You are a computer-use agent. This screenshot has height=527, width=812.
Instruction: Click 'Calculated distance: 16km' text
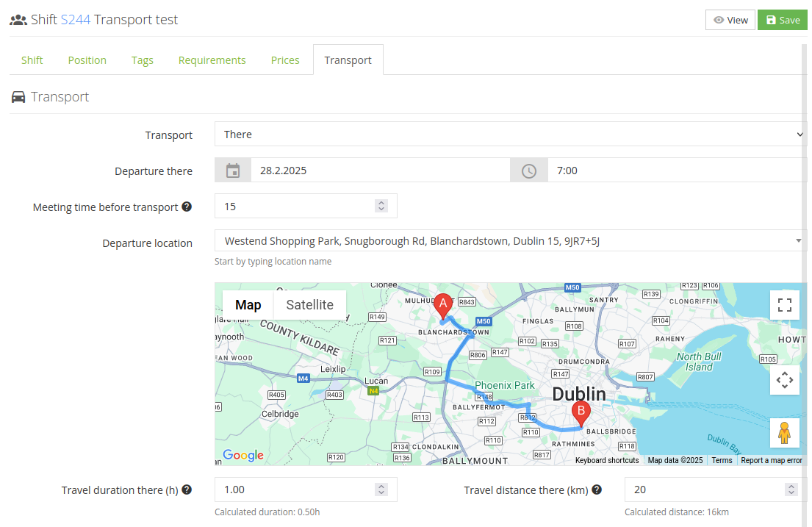(x=676, y=512)
